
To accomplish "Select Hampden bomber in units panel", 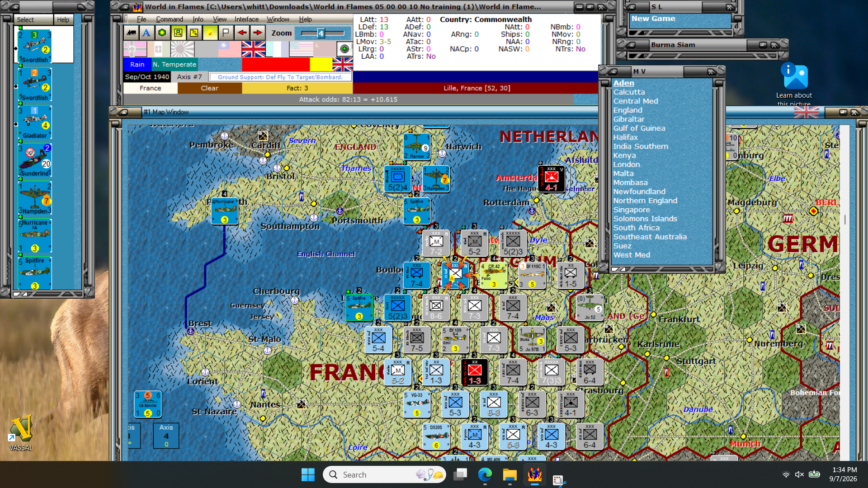I will (x=35, y=198).
